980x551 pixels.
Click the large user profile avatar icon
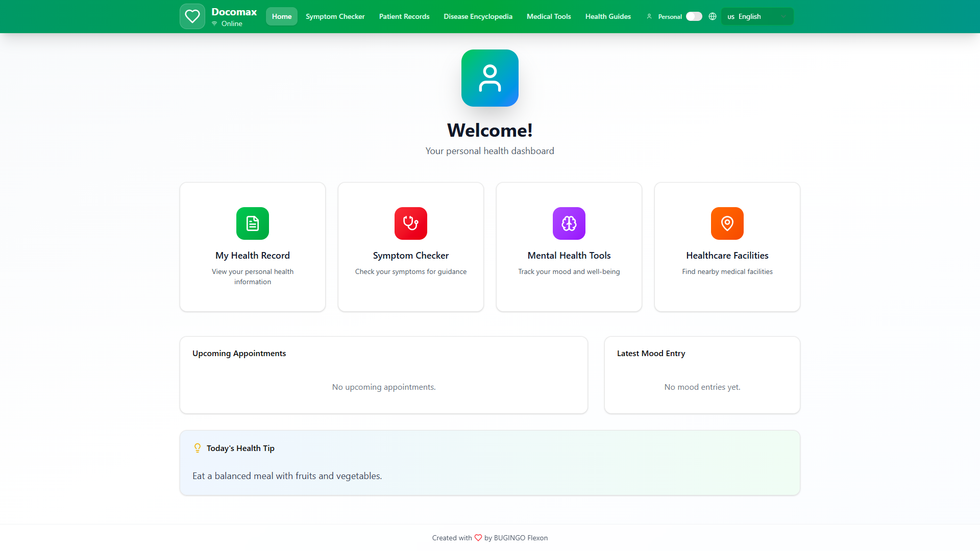(490, 78)
